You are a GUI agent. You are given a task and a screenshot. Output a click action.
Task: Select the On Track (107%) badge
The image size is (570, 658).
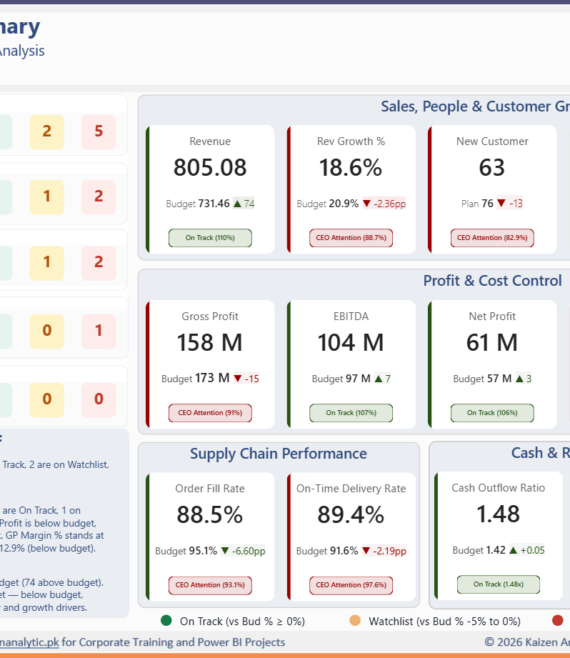pos(351,413)
